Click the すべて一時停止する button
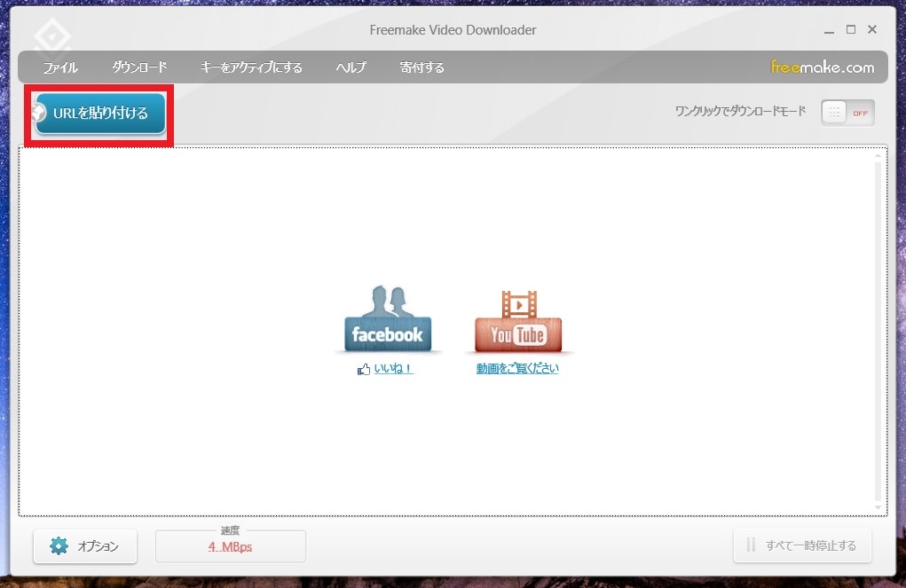 [802, 545]
